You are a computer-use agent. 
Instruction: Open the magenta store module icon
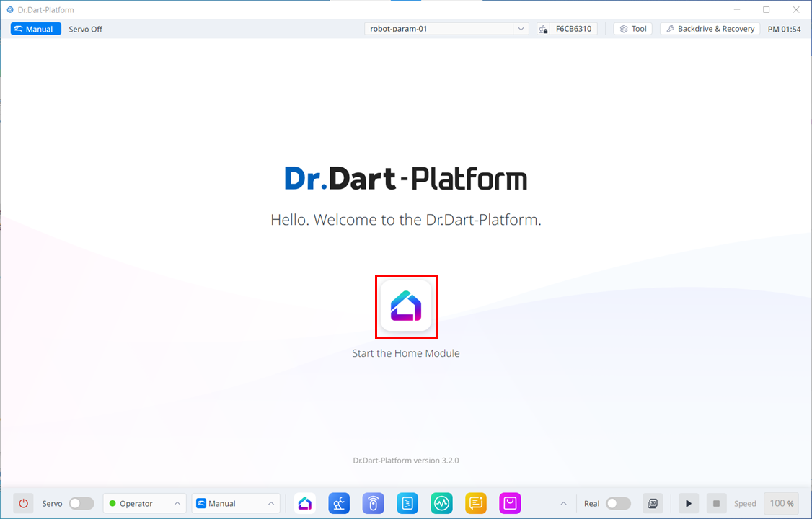coord(510,503)
